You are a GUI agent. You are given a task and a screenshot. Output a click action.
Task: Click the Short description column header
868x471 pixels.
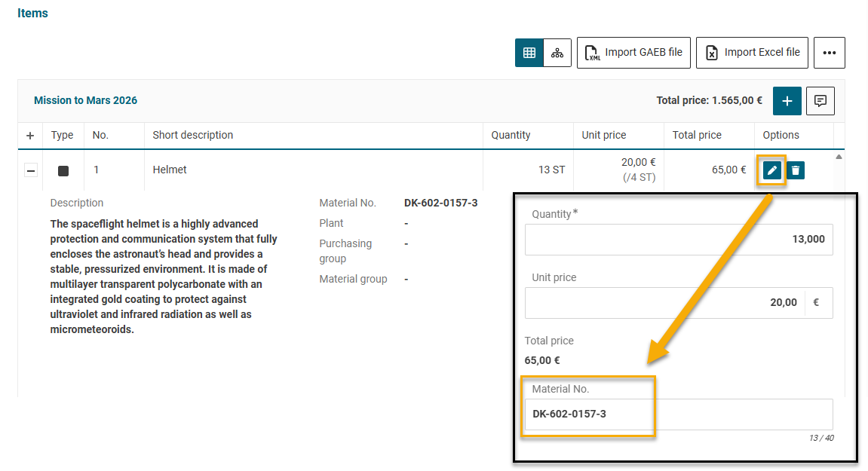[x=193, y=136]
